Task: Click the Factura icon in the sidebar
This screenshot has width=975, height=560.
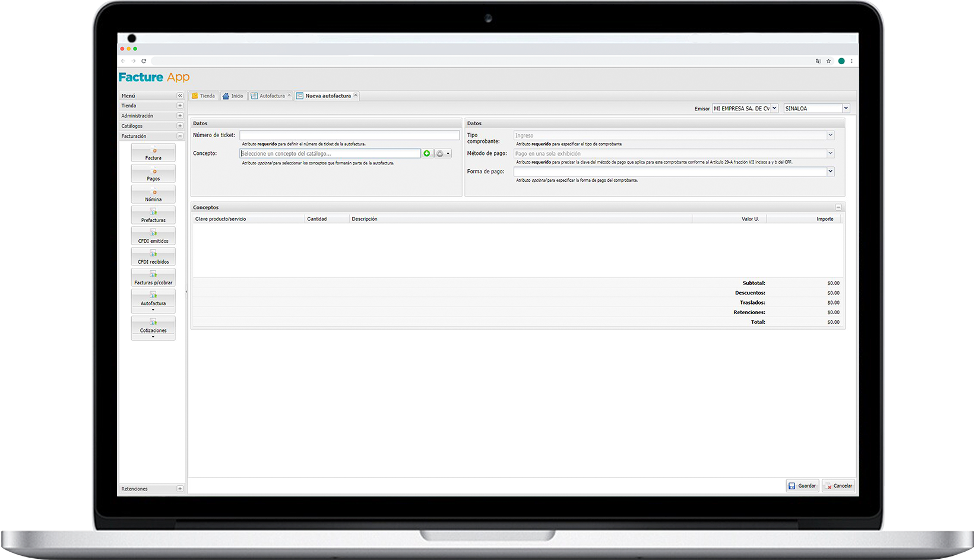Action: (153, 153)
